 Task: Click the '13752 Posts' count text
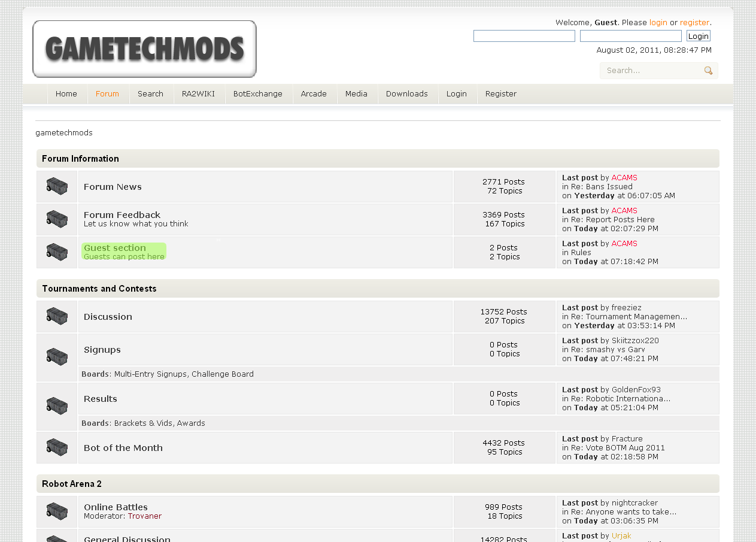point(503,312)
